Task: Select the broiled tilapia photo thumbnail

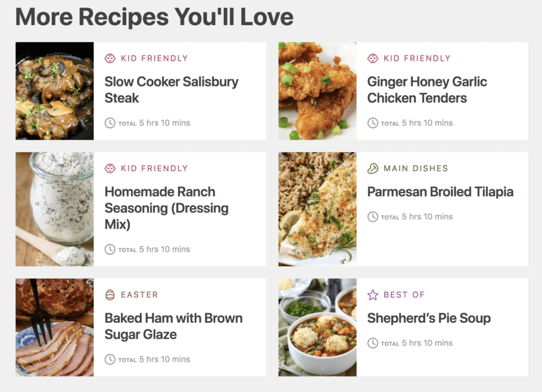Action: click(x=317, y=209)
